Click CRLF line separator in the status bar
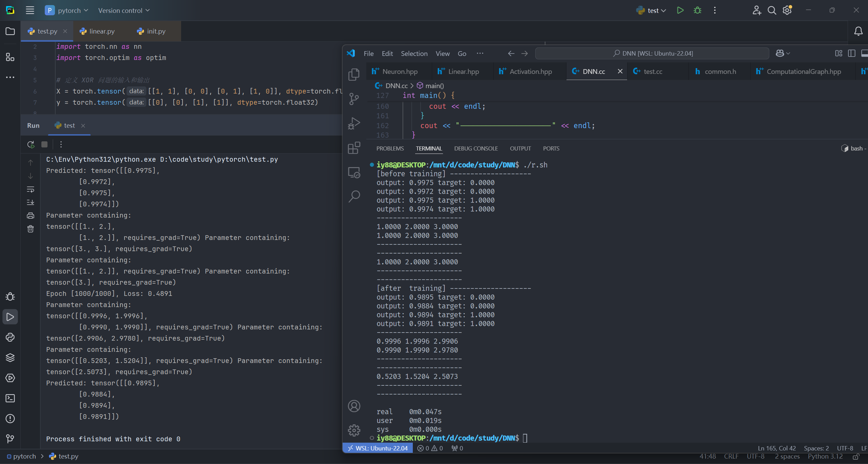868x464 pixels. [x=731, y=456]
